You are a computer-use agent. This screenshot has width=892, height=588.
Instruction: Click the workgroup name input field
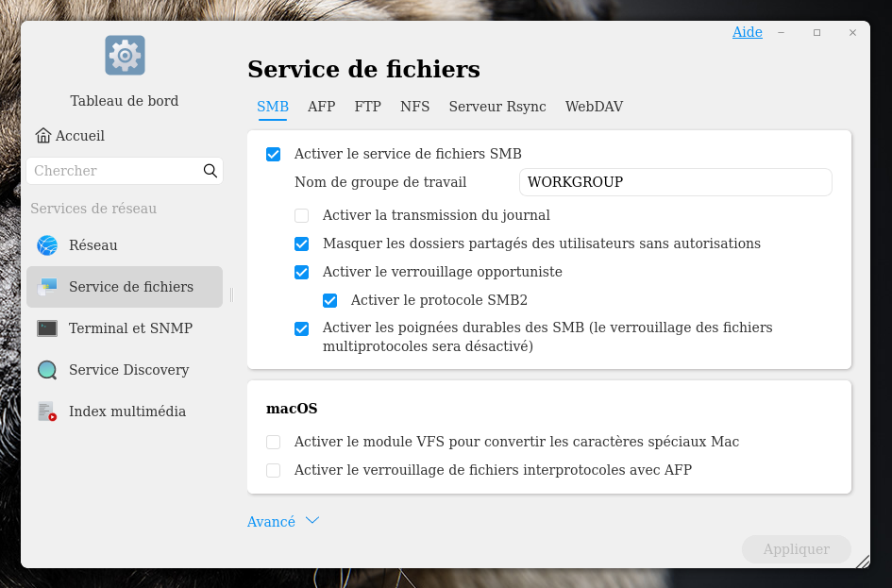tap(675, 182)
